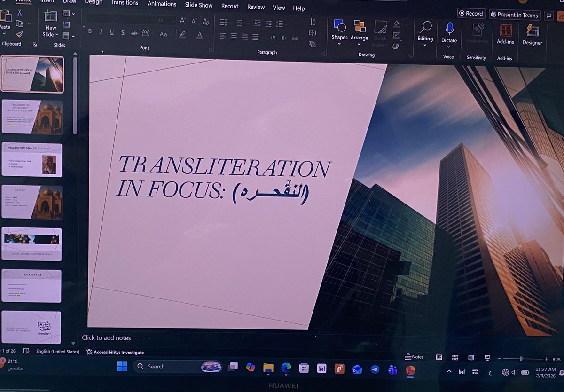564x392 pixels.
Task: Apply strikethrough to the text
Action: (133, 33)
